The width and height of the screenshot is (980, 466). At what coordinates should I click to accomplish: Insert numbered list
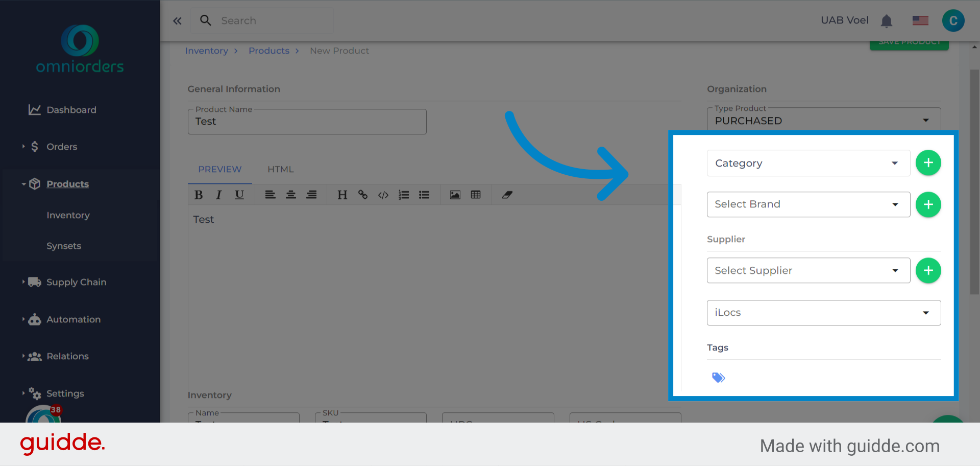404,195
